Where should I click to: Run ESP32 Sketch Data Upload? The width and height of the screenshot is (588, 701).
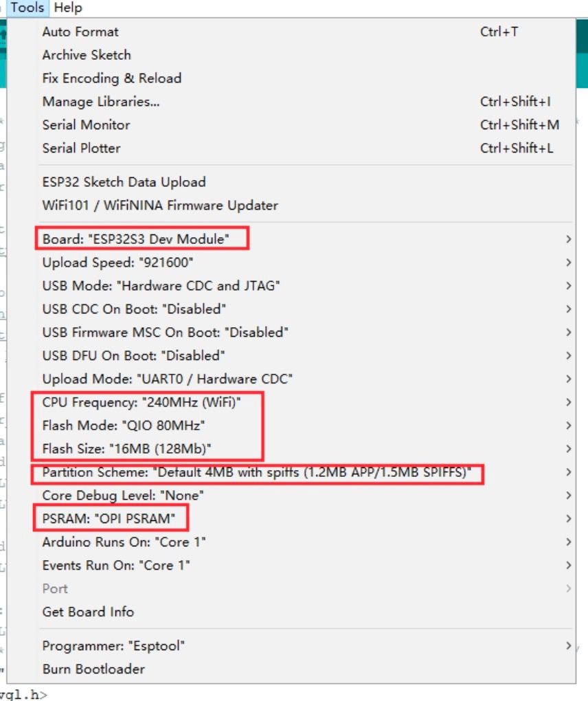[291, 182]
